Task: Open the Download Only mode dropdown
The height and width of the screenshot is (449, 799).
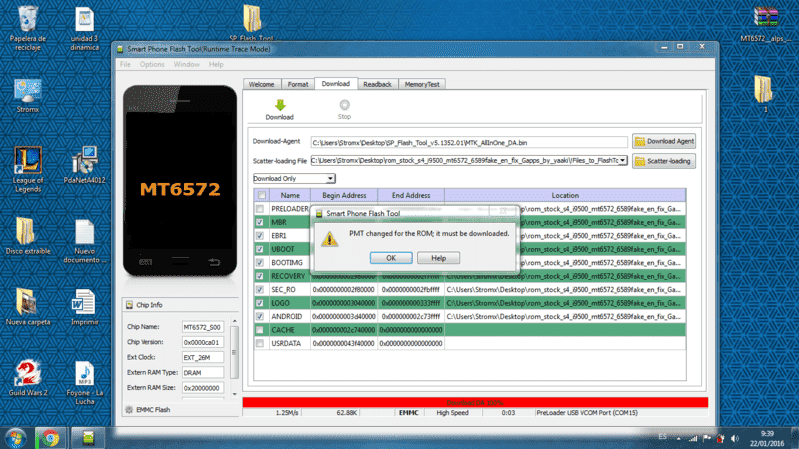Action: [x=294, y=178]
